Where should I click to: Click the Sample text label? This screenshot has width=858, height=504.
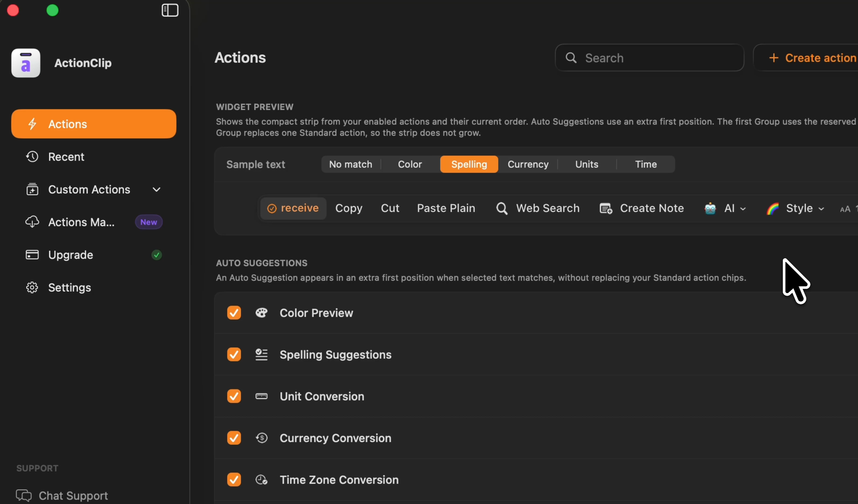point(256,164)
